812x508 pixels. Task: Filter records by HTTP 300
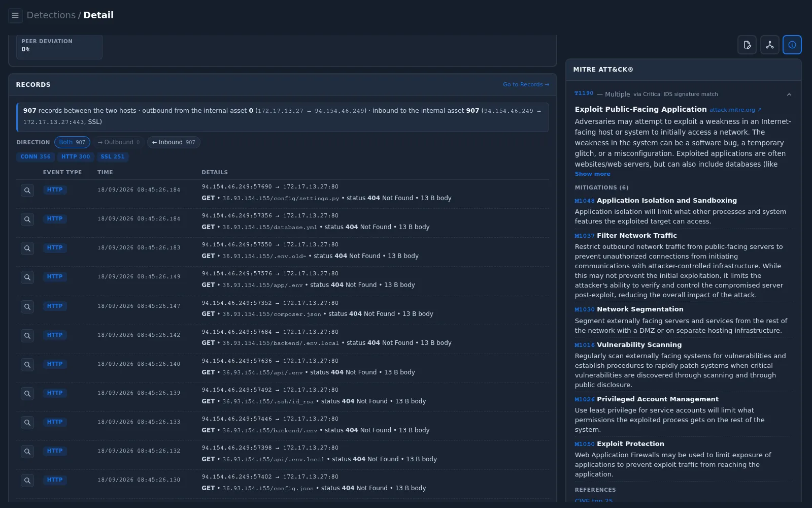coord(76,156)
